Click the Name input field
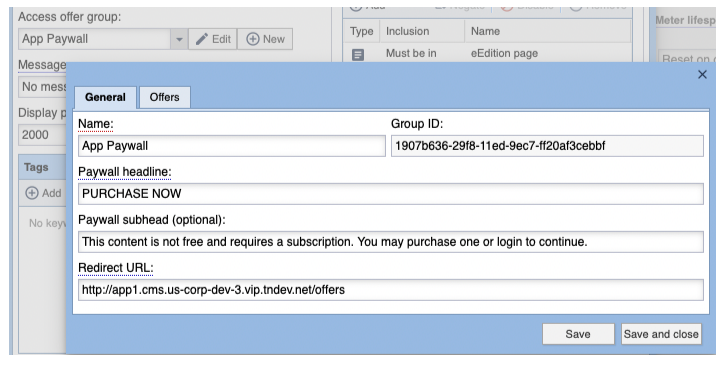Image resolution: width=728 pixels, height=366 pixels. [x=232, y=146]
